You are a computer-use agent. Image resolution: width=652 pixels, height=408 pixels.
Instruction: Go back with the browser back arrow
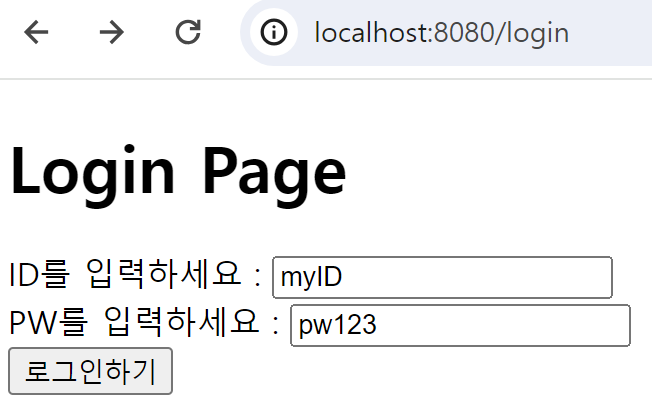pos(36,32)
